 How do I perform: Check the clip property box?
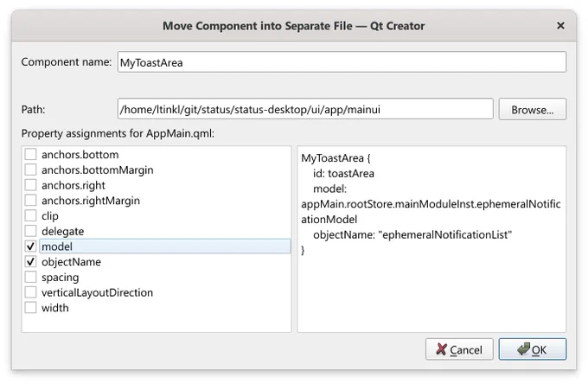point(30,215)
